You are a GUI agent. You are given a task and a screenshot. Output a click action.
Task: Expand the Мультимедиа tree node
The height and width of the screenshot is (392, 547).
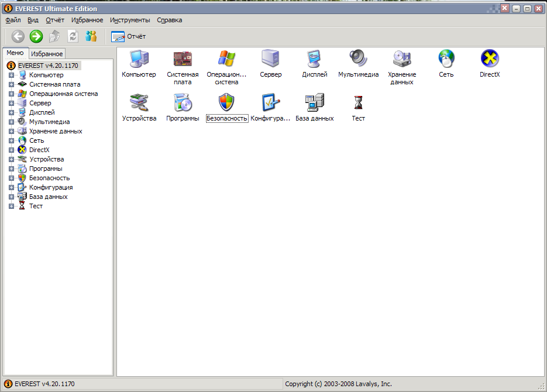pos(11,122)
